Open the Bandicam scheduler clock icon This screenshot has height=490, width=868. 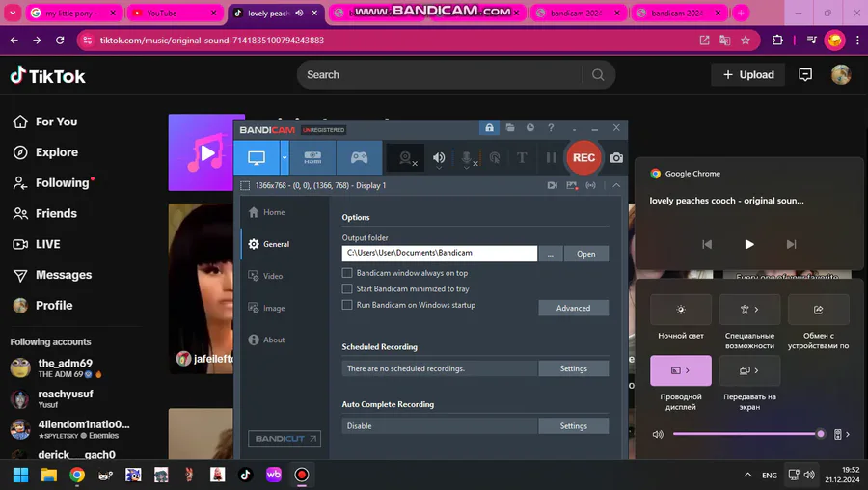(x=530, y=128)
